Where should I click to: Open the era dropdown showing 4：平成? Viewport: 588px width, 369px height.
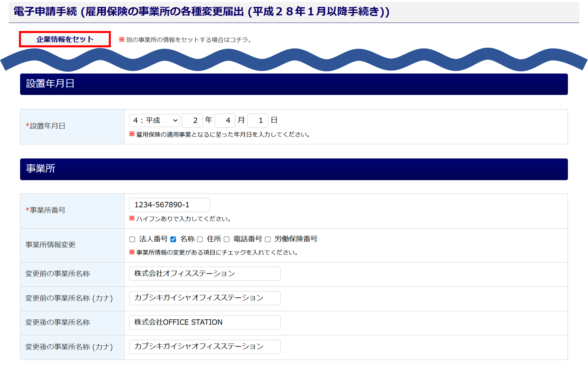154,121
